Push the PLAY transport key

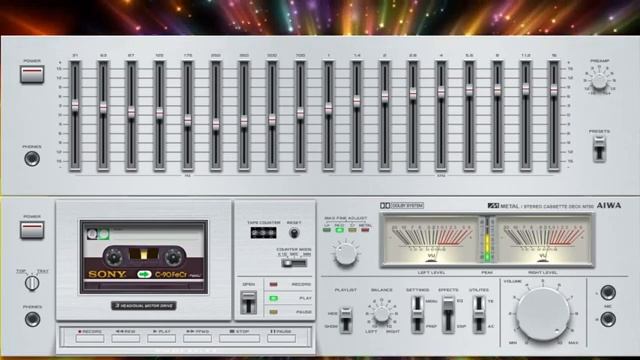(162, 338)
